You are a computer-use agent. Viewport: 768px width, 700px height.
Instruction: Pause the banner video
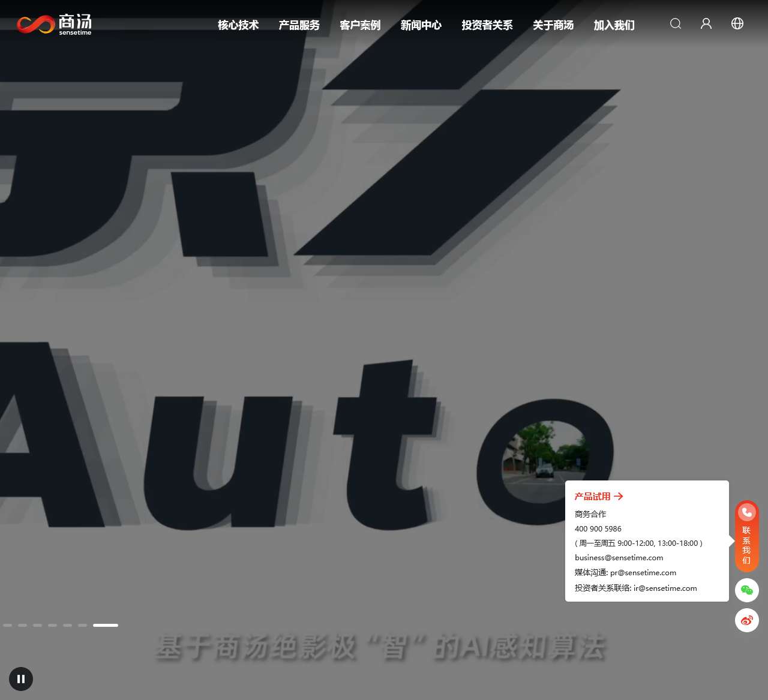[x=21, y=679]
